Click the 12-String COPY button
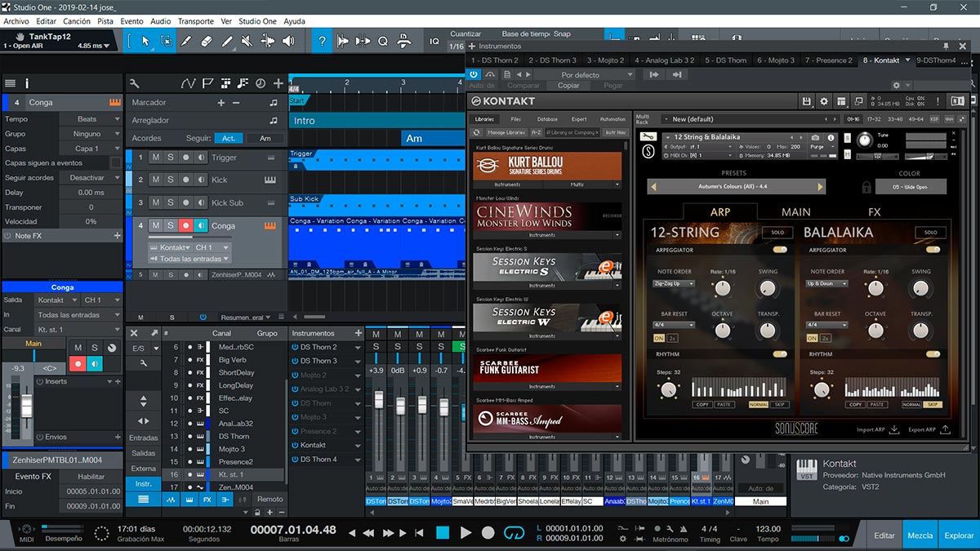The height and width of the screenshot is (551, 980). tap(702, 405)
